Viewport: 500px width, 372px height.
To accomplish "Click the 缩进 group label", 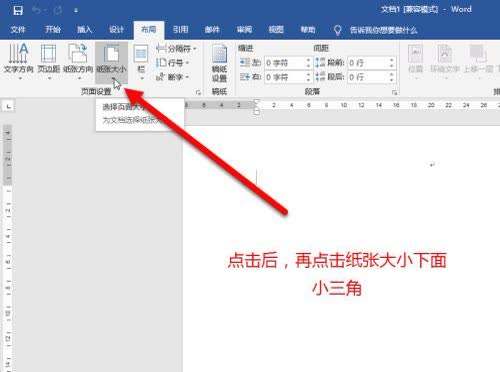I will click(246, 49).
